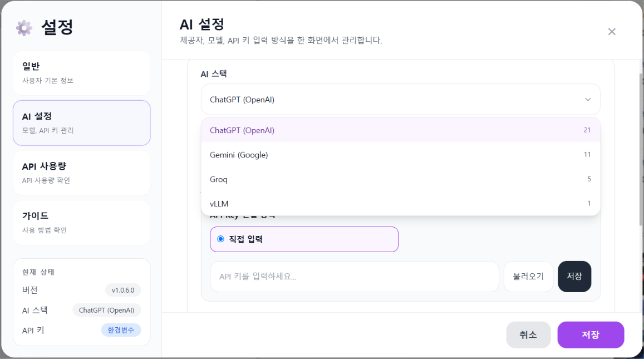644x359 pixels.
Task: Open the API 사용량 section
Action: tap(82, 173)
